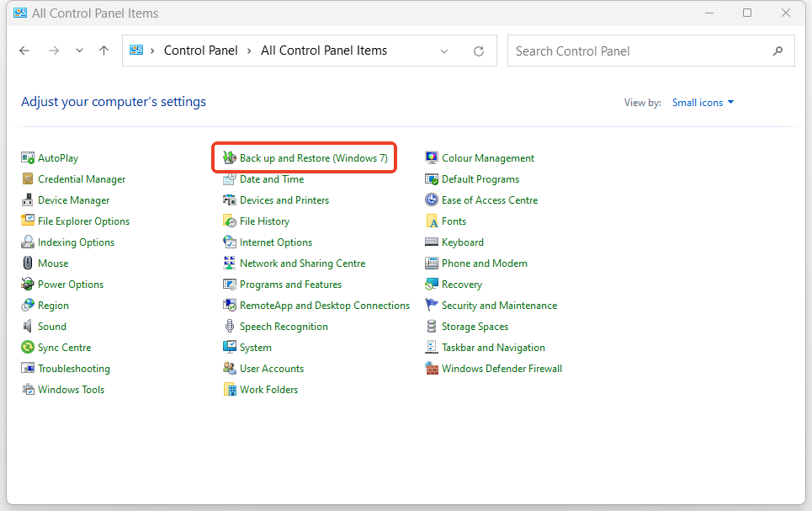Viewport: 812px width, 511px height.
Task: Open the View by Small icons dropdown
Action: point(703,102)
